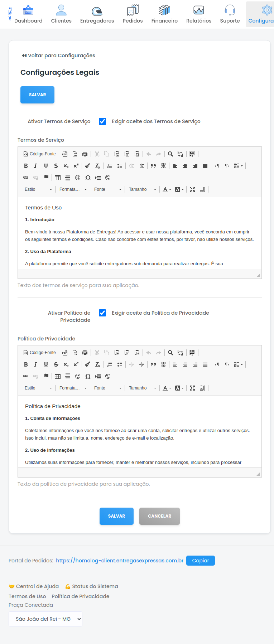Open Entregadores navigation tab

tap(97, 15)
